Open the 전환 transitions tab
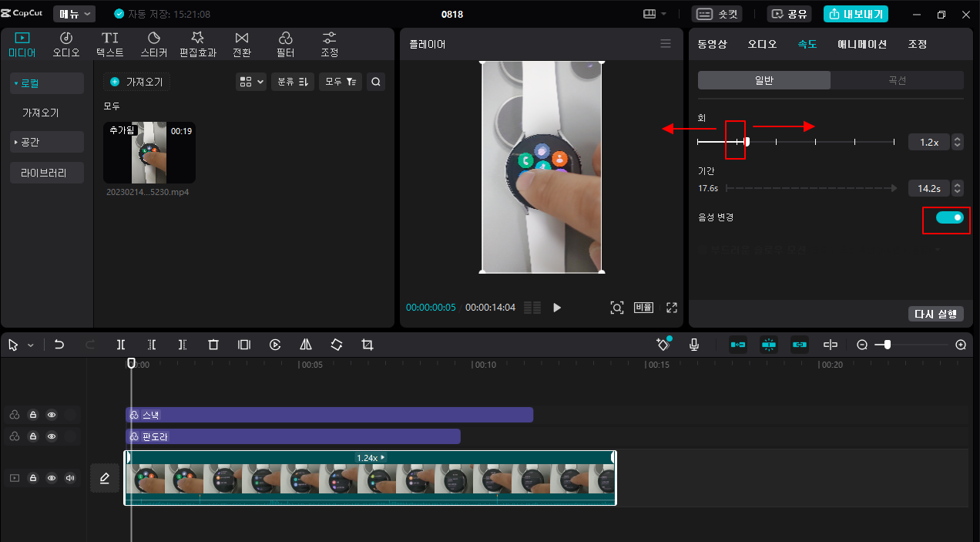The image size is (980, 542). point(242,45)
